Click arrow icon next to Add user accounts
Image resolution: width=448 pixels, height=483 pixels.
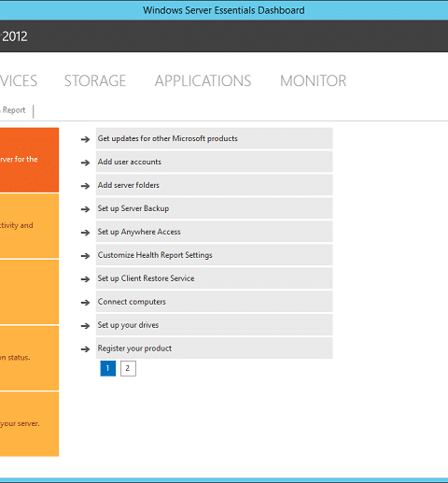[85, 163]
